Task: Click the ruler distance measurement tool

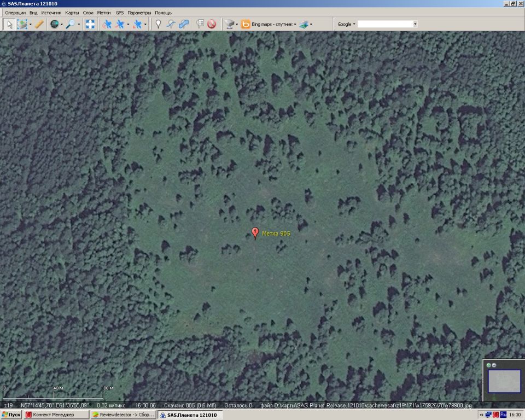Action: tap(39, 24)
